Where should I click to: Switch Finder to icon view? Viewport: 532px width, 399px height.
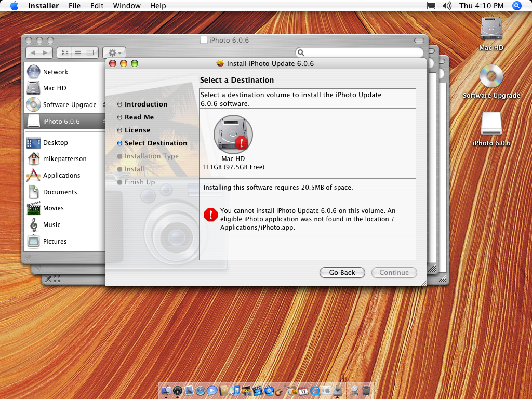65,52
